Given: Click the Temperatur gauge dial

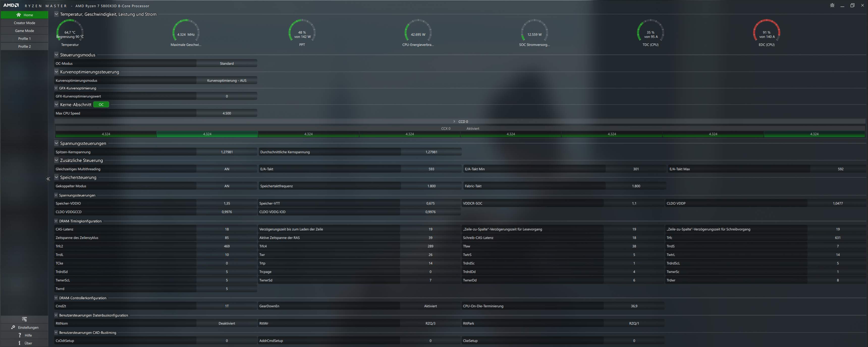Looking at the screenshot, I should (70, 32).
